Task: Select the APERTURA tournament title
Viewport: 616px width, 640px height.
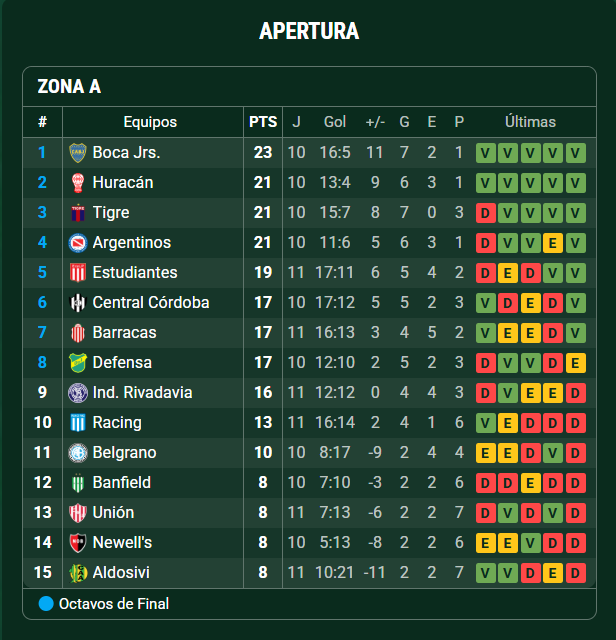Action: 308,31
